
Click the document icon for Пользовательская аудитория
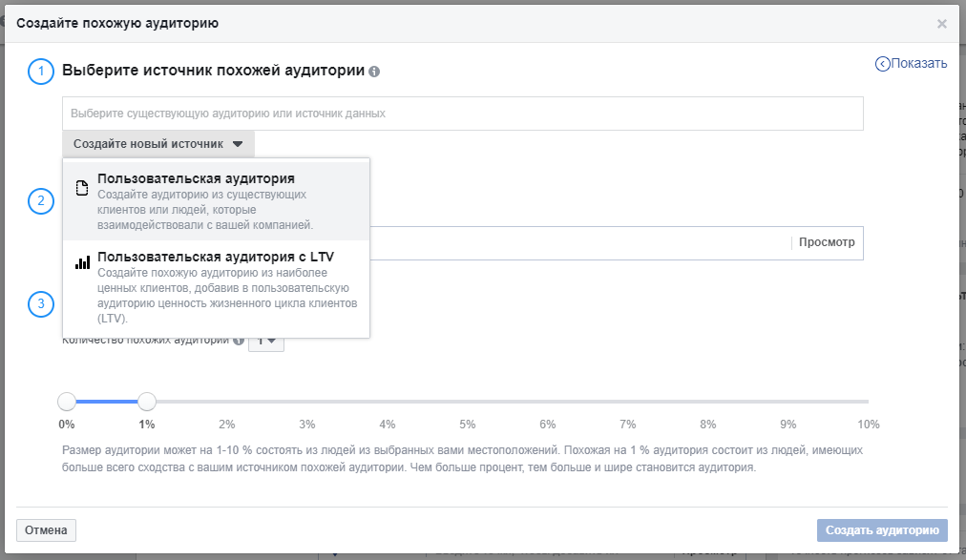[82, 187]
